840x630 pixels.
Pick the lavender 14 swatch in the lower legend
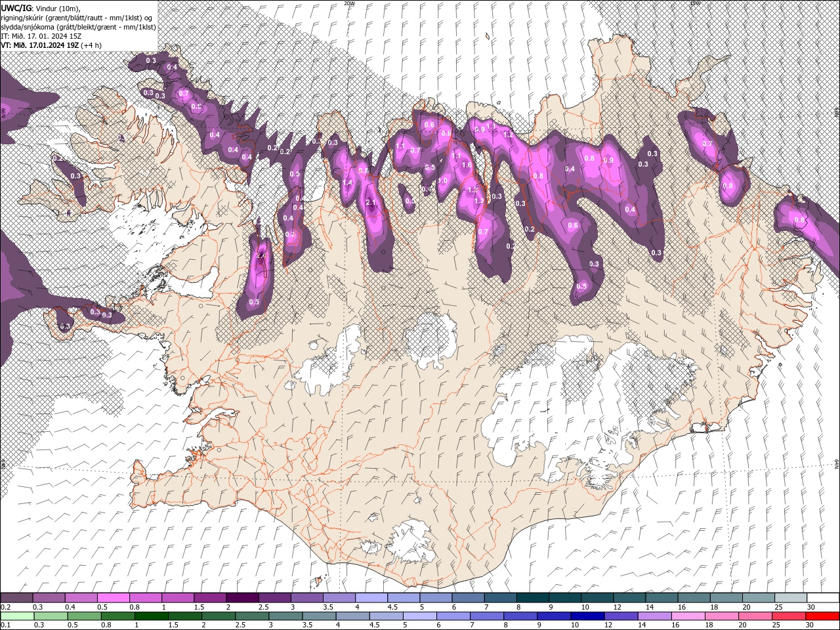coord(655,616)
